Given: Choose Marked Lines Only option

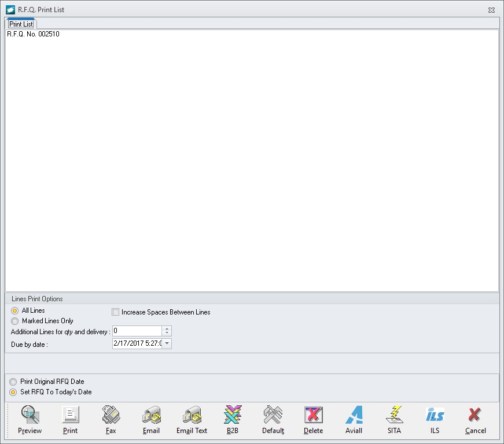Looking at the screenshot, I should (15, 321).
